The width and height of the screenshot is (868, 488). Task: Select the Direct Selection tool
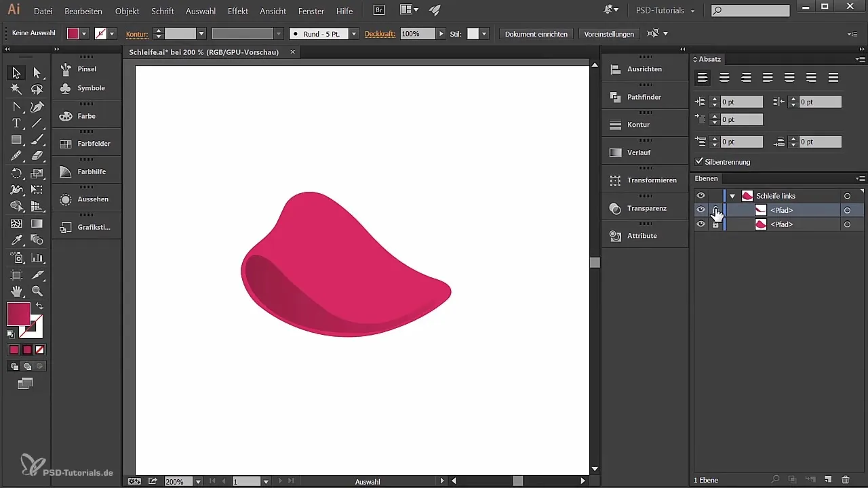(x=37, y=73)
